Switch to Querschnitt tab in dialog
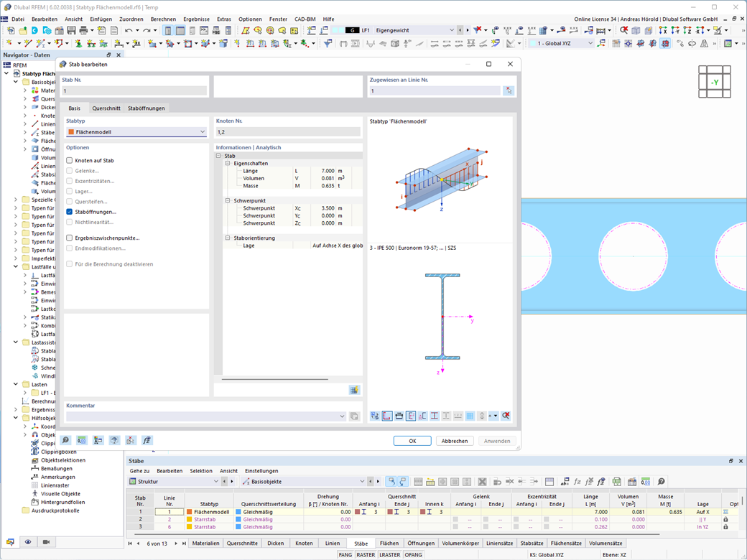This screenshot has height=560, width=747. (x=106, y=108)
